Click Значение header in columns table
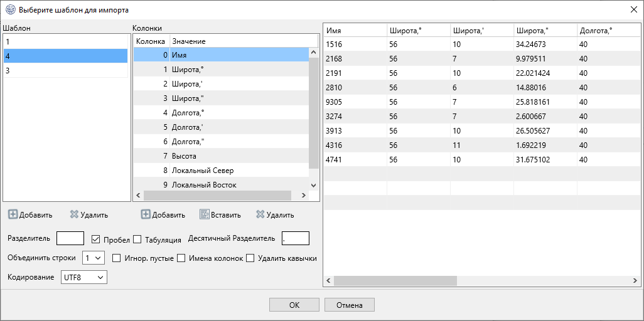Image resolution: width=644 pixels, height=321 pixels. point(244,41)
